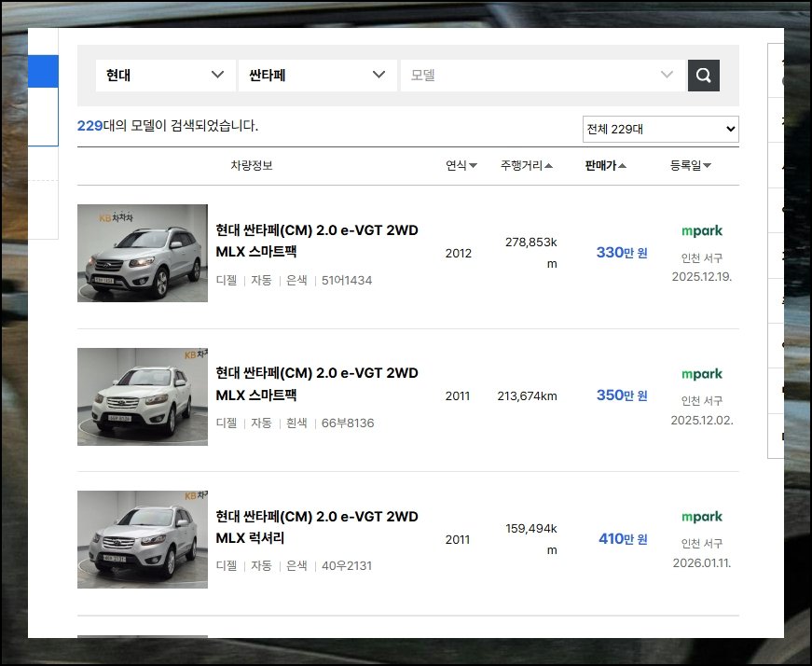Open the 싼타페 model-line dropdown
This screenshot has width=812, height=666.
click(318, 76)
